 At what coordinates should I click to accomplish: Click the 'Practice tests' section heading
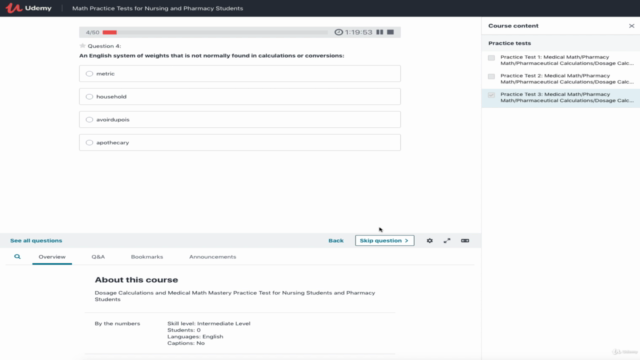tap(509, 43)
